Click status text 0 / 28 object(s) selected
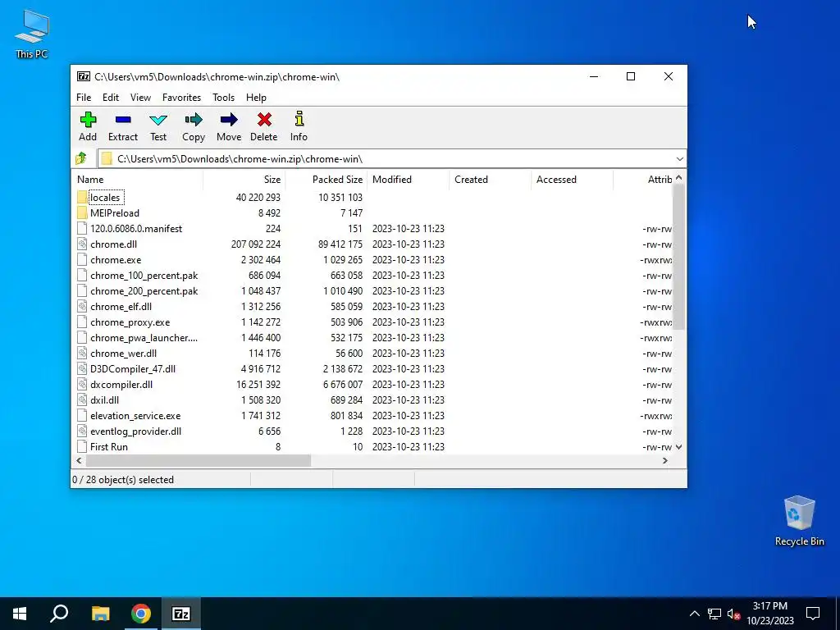The height and width of the screenshot is (630, 840). point(123,479)
